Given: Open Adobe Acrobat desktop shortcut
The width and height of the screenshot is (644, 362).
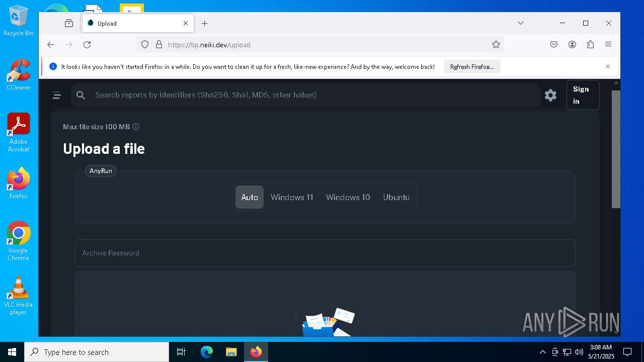Looking at the screenshot, I should coord(19,132).
